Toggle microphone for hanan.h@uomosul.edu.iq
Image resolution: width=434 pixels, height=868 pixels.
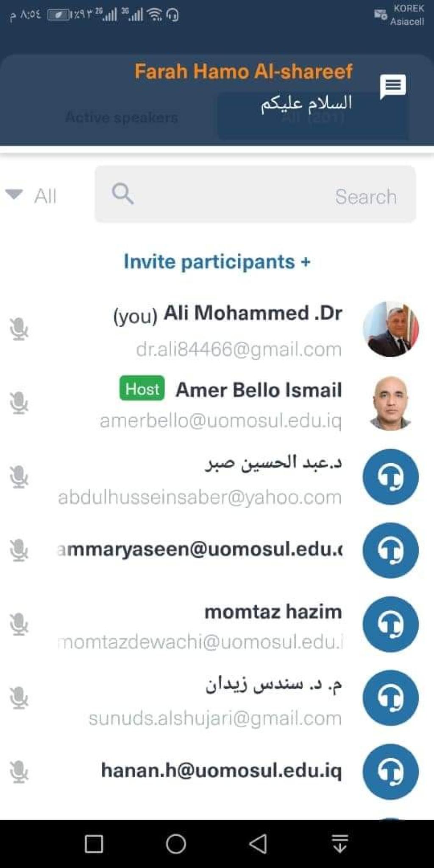click(x=19, y=771)
